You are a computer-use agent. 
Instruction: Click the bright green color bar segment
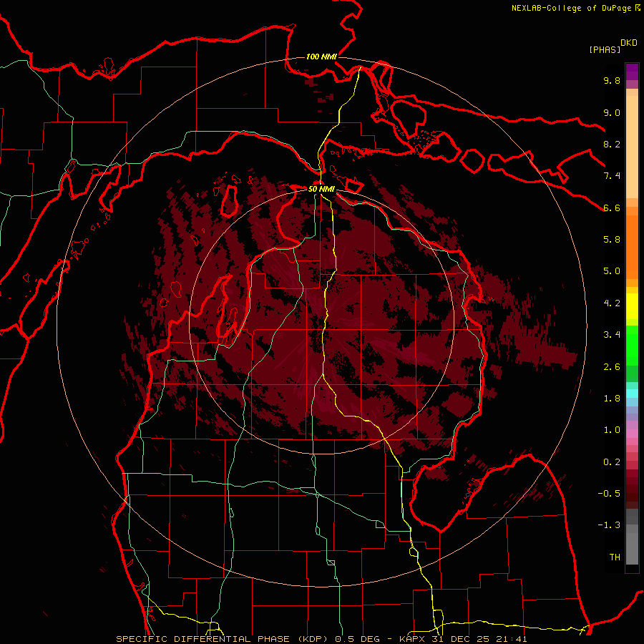point(632,346)
